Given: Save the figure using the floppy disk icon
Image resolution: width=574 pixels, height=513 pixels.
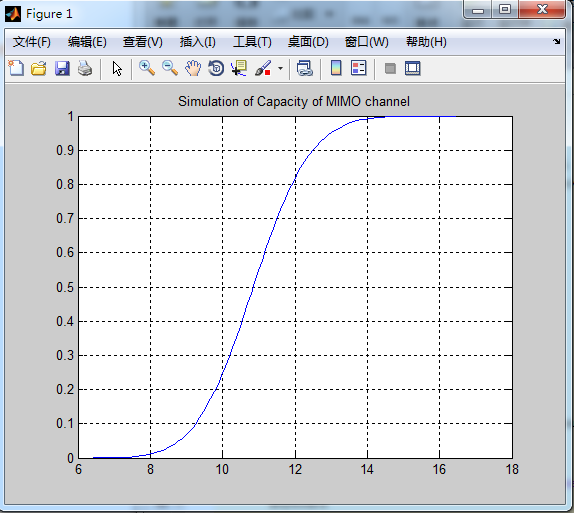Looking at the screenshot, I should (x=62, y=68).
